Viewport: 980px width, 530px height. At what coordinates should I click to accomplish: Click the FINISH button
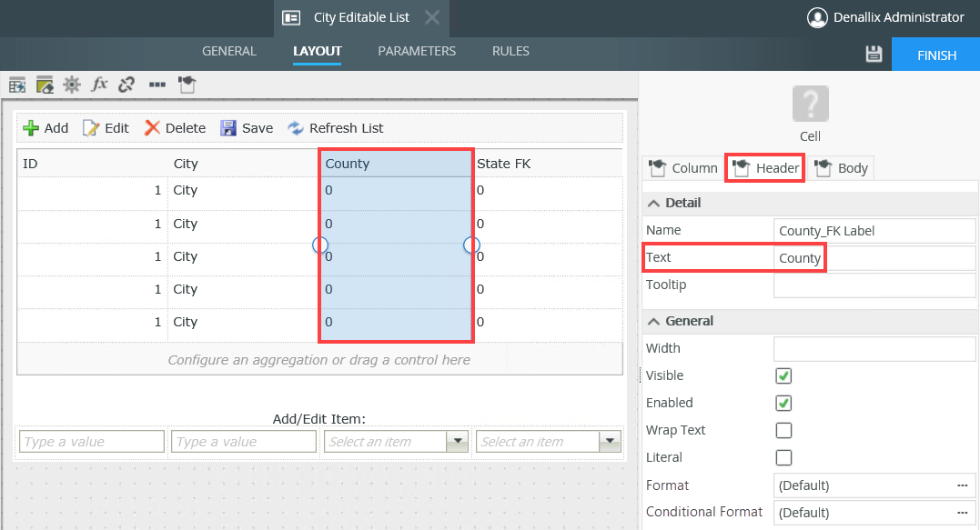(935, 55)
